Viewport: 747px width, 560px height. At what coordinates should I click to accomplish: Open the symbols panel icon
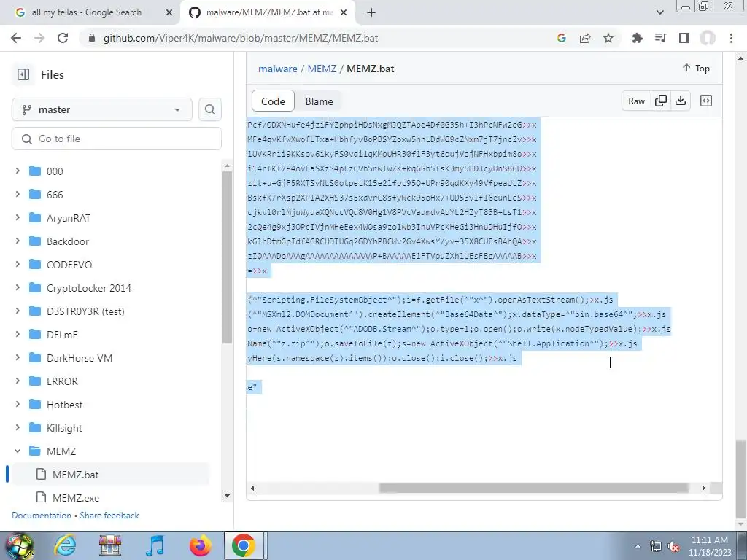(x=706, y=101)
